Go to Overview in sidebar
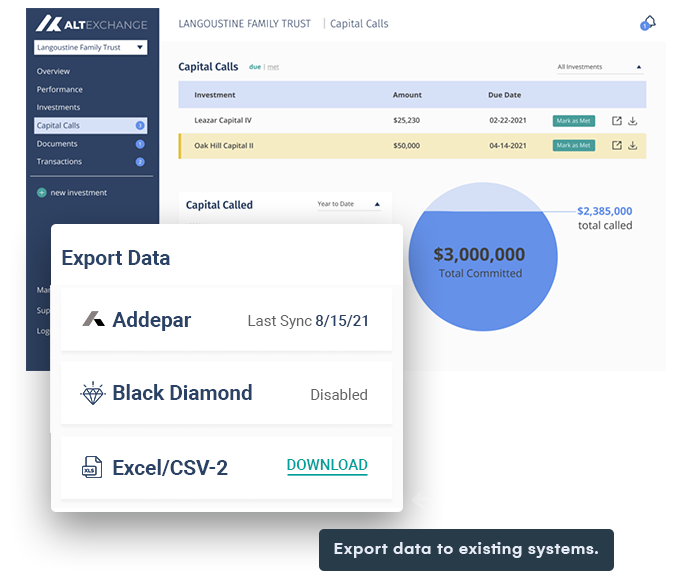This screenshot has height=571, width=675. point(53,71)
